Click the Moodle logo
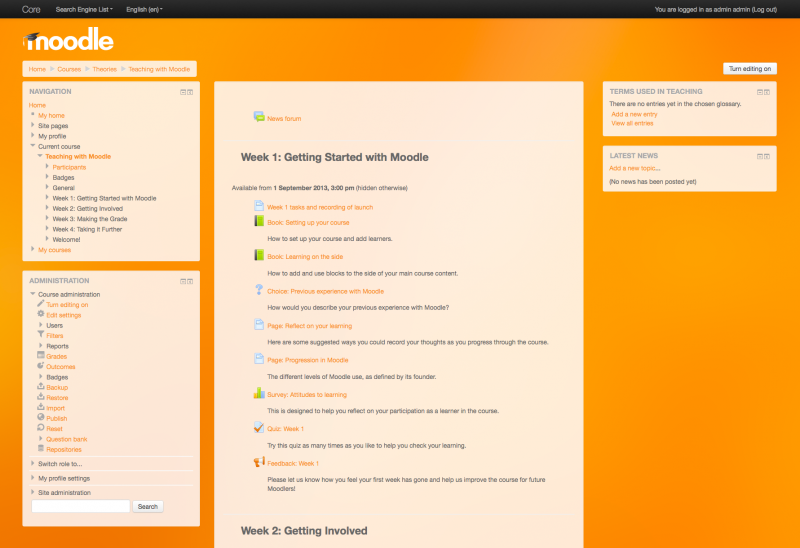 click(68, 40)
